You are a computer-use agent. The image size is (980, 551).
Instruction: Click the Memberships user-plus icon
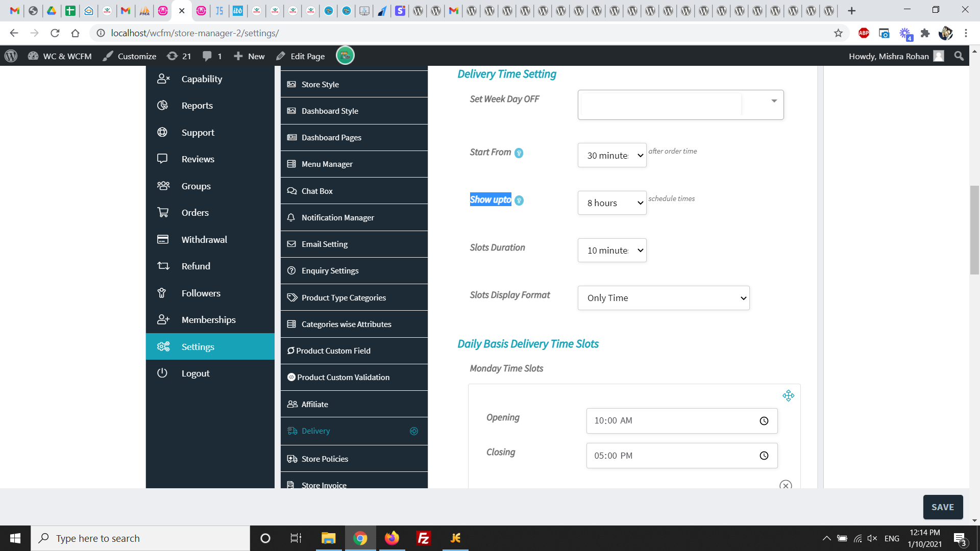tap(163, 320)
